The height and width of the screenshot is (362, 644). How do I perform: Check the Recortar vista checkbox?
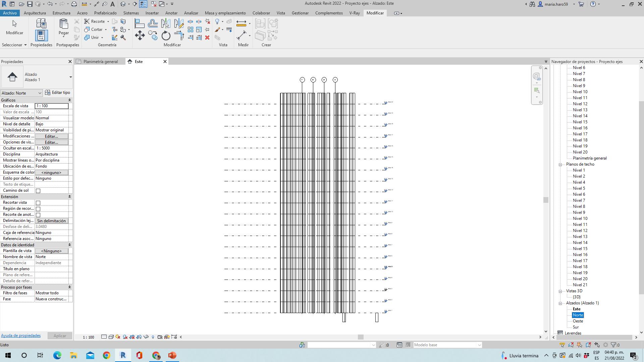38,203
